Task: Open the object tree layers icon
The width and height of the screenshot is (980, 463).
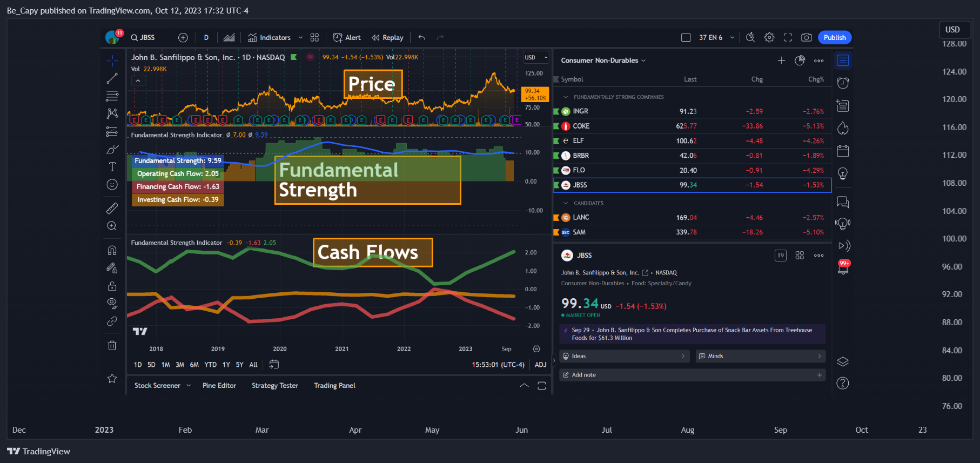Action: (x=843, y=361)
